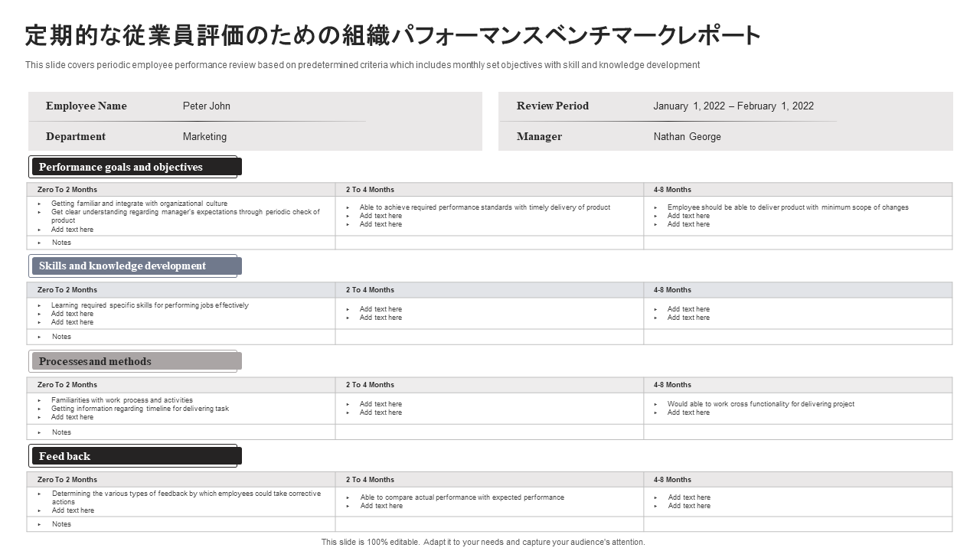The height and width of the screenshot is (551, 980).
Task: Click the 'Department' label
Action: [76, 136]
